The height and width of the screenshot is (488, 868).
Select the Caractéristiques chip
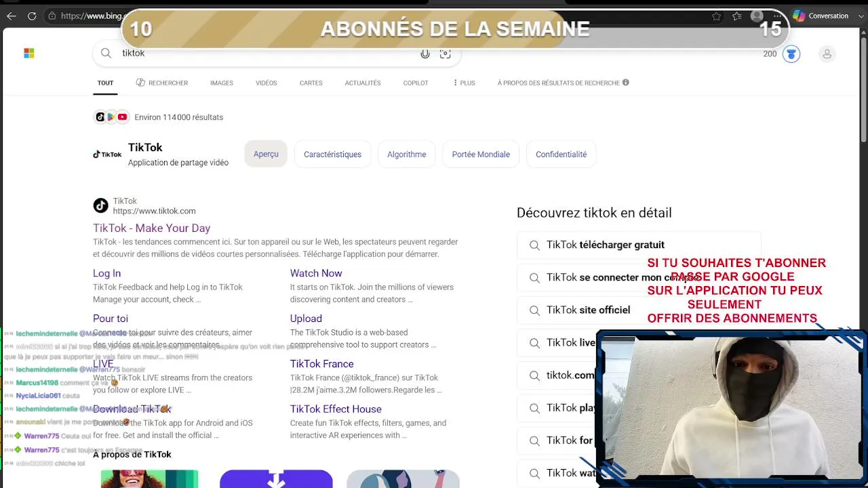point(332,154)
